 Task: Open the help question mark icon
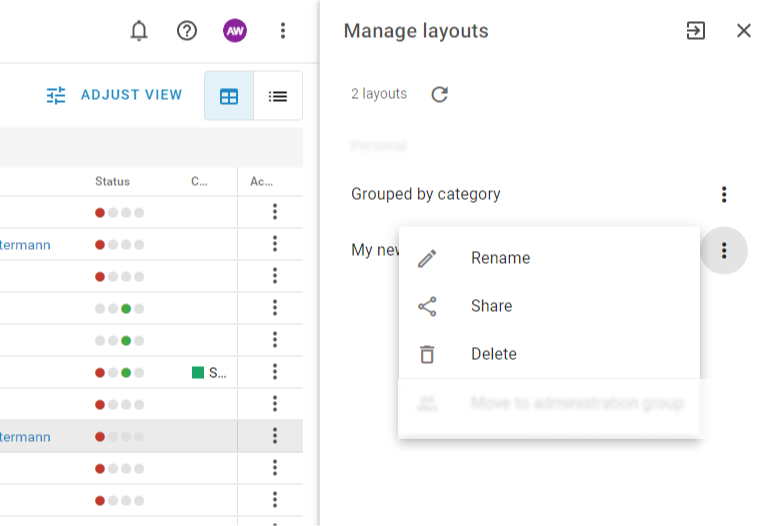[187, 31]
